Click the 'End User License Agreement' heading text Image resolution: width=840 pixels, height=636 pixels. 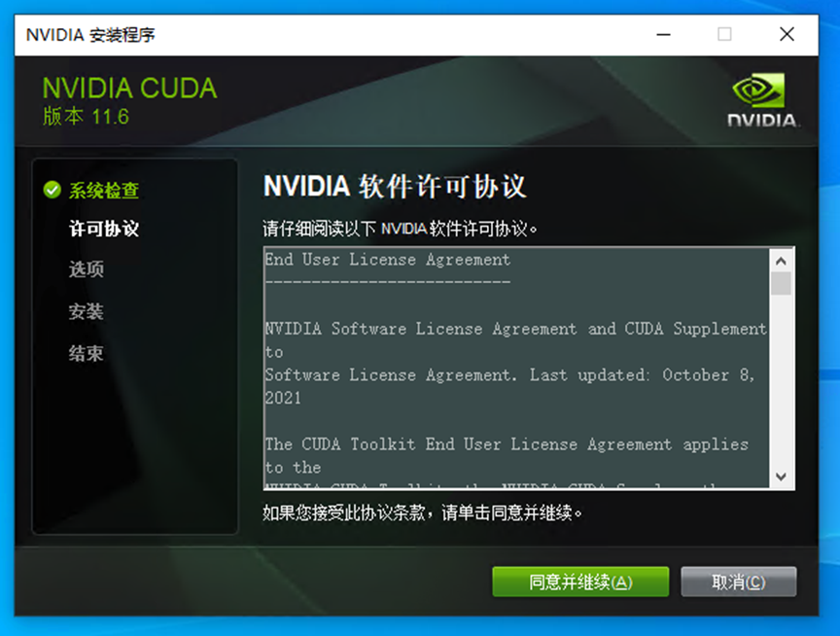click(388, 260)
